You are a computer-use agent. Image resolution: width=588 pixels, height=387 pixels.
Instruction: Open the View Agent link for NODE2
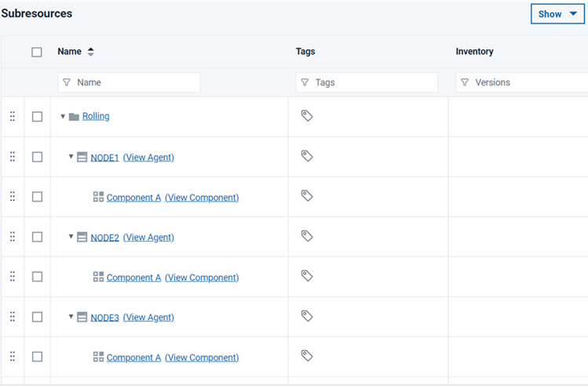pyautogui.click(x=148, y=237)
